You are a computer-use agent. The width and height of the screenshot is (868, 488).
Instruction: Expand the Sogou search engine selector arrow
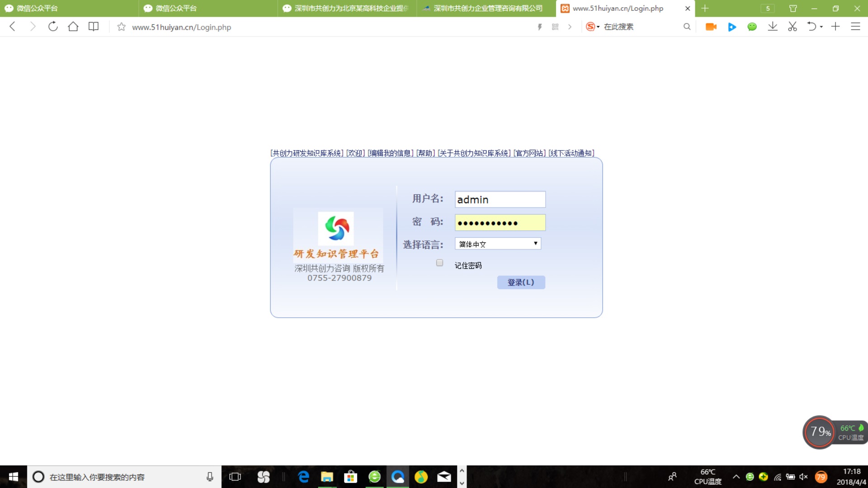click(598, 27)
